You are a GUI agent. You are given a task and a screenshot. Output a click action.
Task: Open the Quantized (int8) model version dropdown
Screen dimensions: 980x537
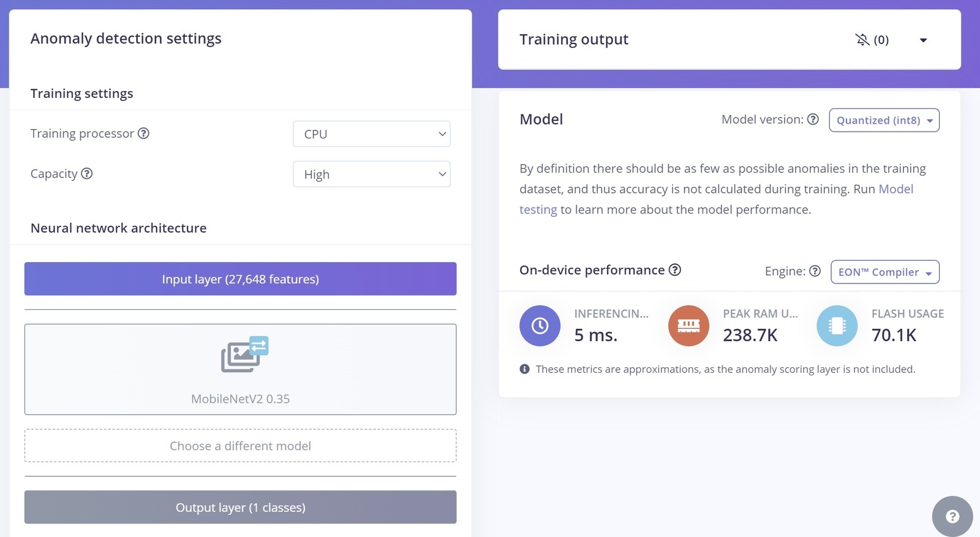click(x=884, y=120)
